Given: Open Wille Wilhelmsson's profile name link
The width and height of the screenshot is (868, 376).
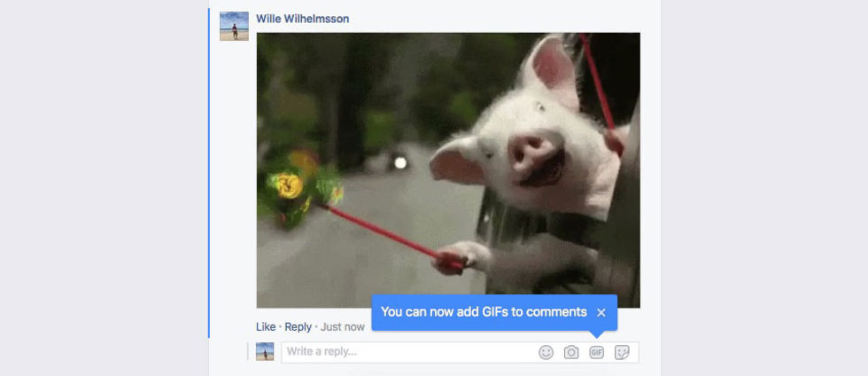Looking at the screenshot, I should [302, 19].
